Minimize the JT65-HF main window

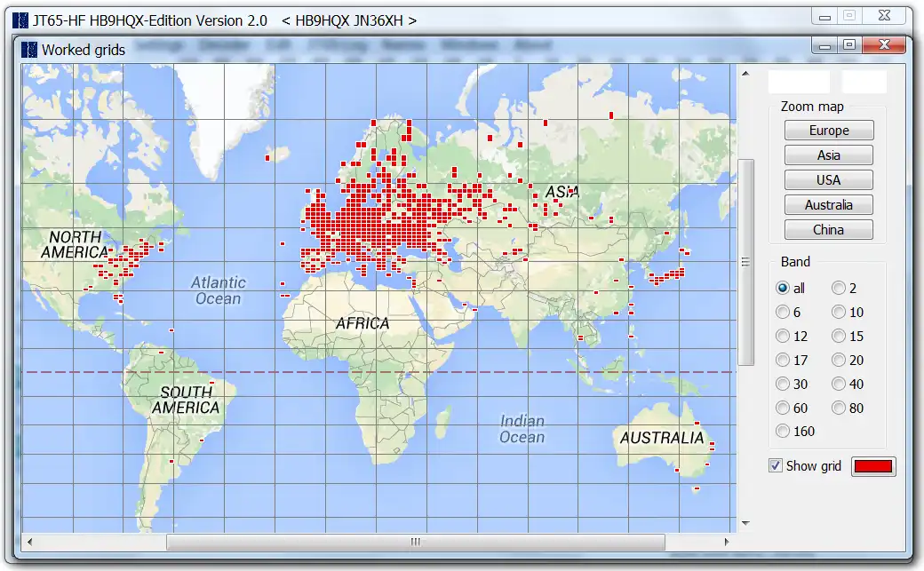(824, 17)
